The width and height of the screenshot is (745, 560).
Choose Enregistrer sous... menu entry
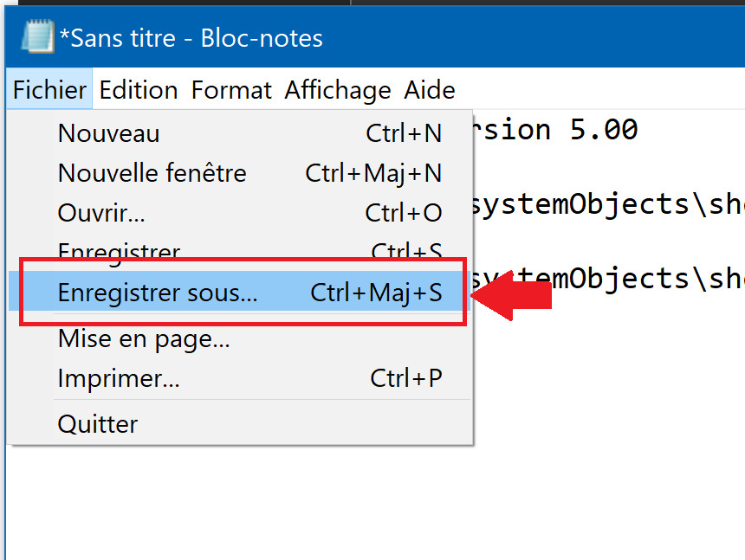tap(239, 292)
